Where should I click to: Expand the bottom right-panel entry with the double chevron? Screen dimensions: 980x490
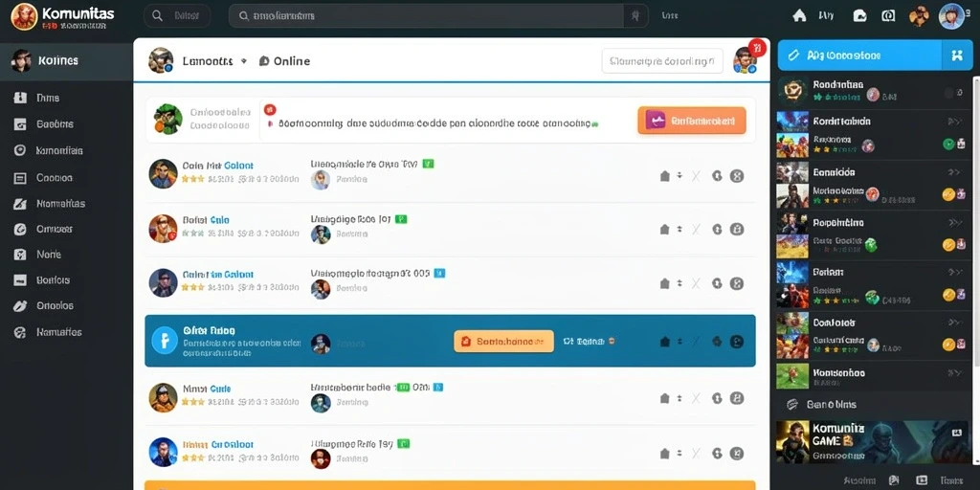pos(954,373)
